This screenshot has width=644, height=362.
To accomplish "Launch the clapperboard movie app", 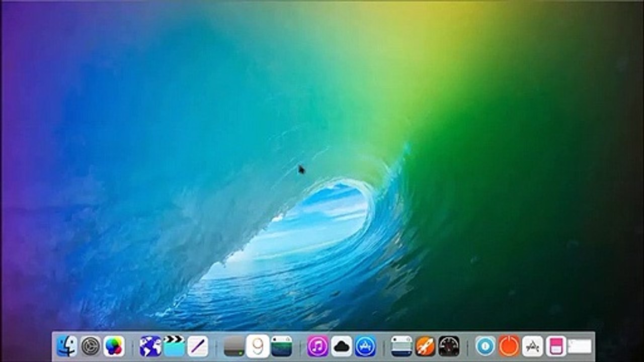I will point(174,346).
